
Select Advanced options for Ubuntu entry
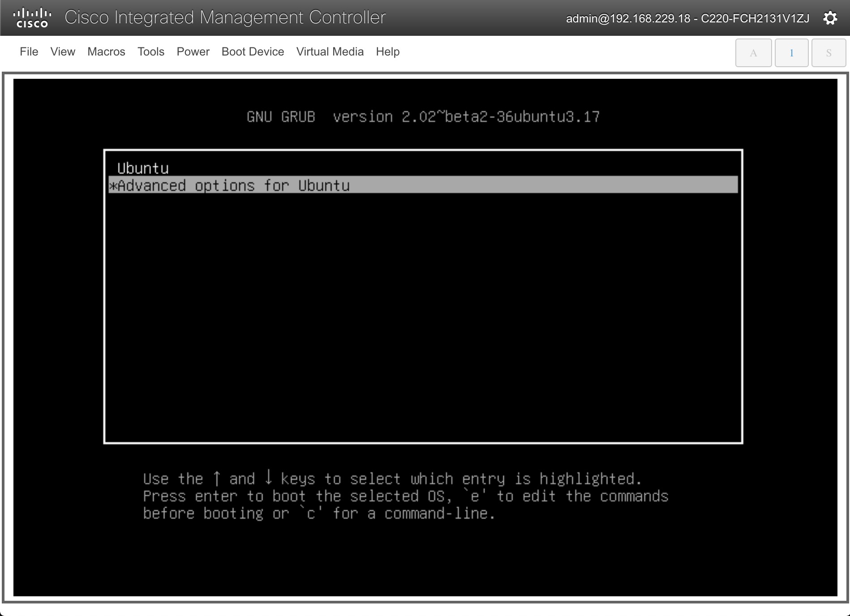click(423, 185)
